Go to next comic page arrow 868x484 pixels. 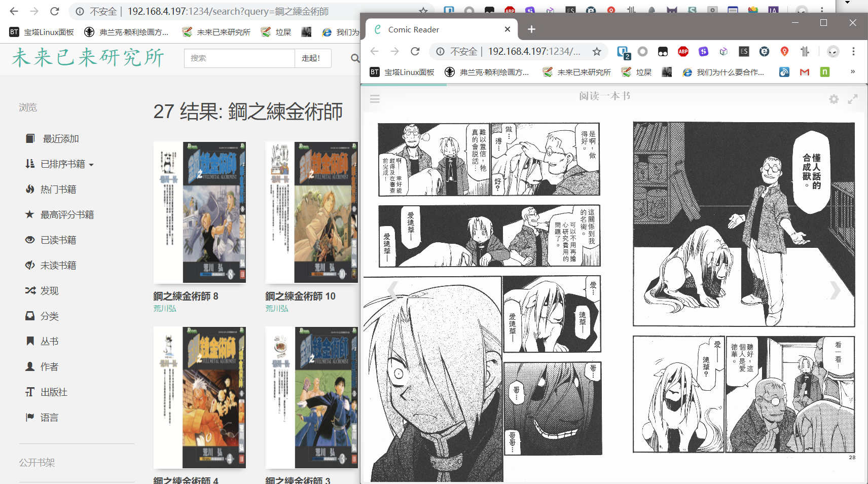(x=835, y=290)
